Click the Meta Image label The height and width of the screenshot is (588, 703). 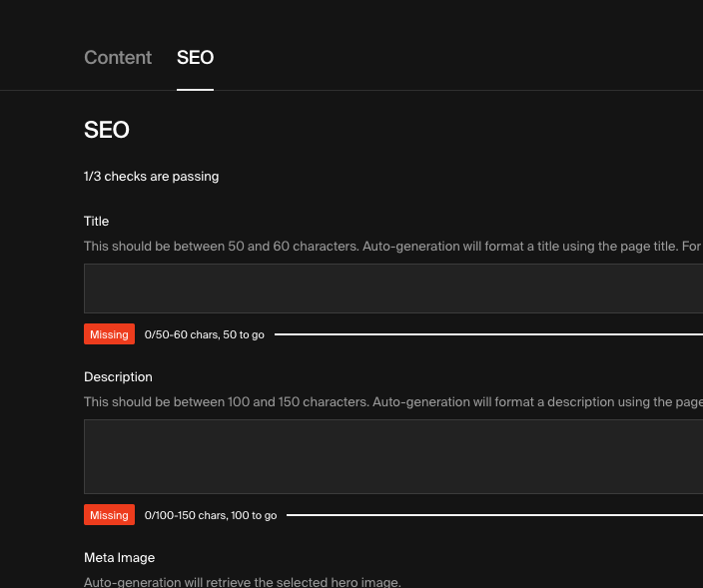point(119,557)
